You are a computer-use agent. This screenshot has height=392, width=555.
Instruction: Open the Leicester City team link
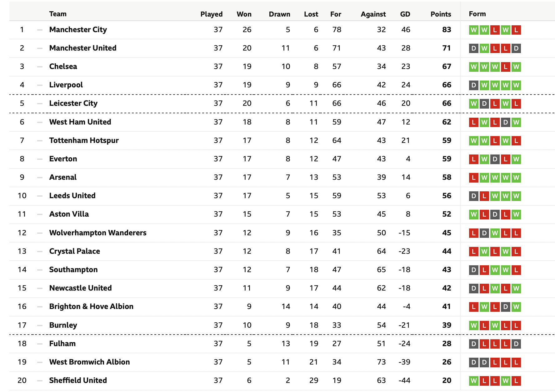[73, 103]
